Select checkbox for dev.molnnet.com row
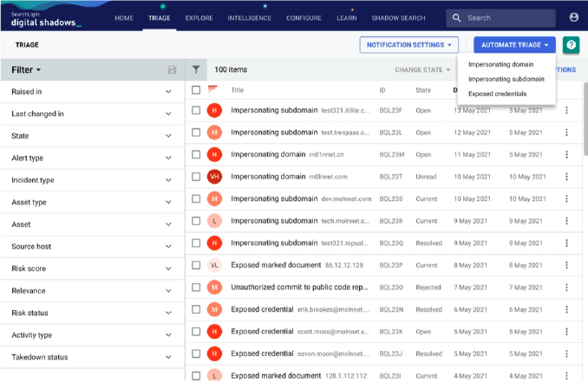The width and height of the screenshot is (588, 389). pyautogui.click(x=196, y=198)
